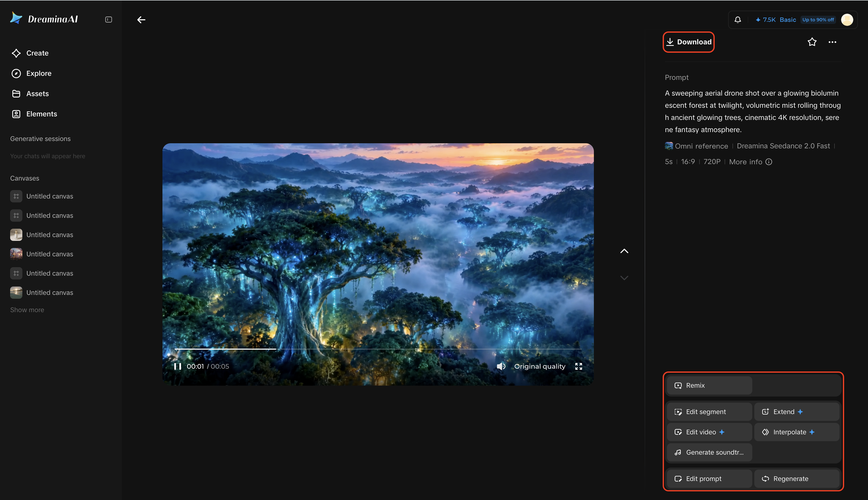Open the Explore section
Screen dimensions: 868x500
tap(32, 74)
